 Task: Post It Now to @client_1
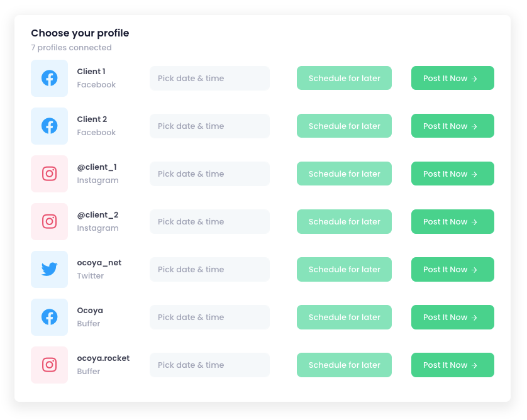(x=453, y=174)
